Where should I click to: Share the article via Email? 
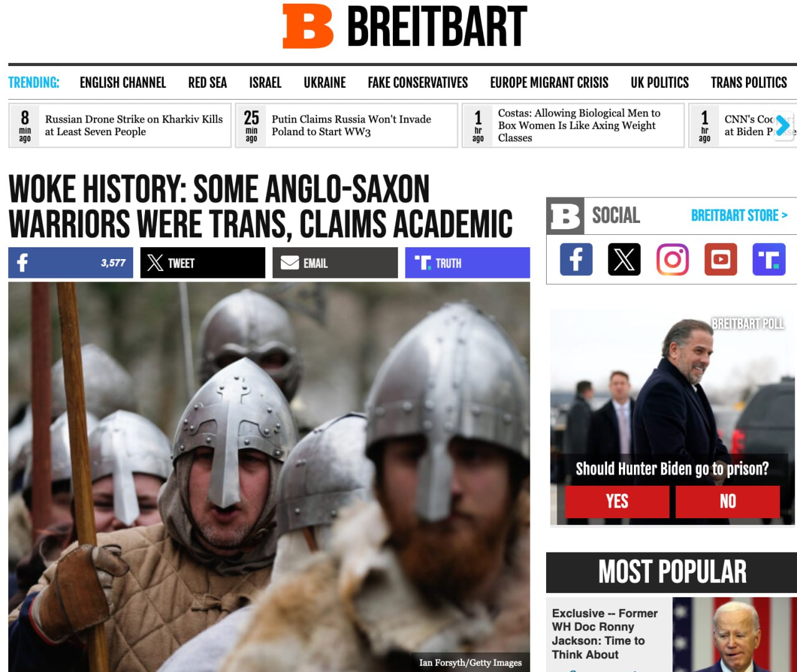point(335,263)
